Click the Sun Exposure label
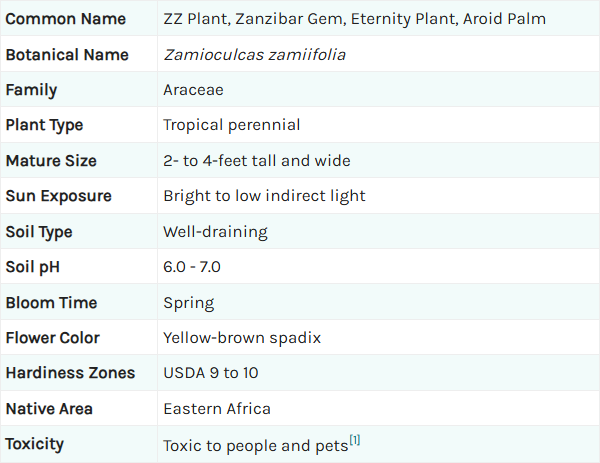The image size is (600, 463). coord(59,196)
